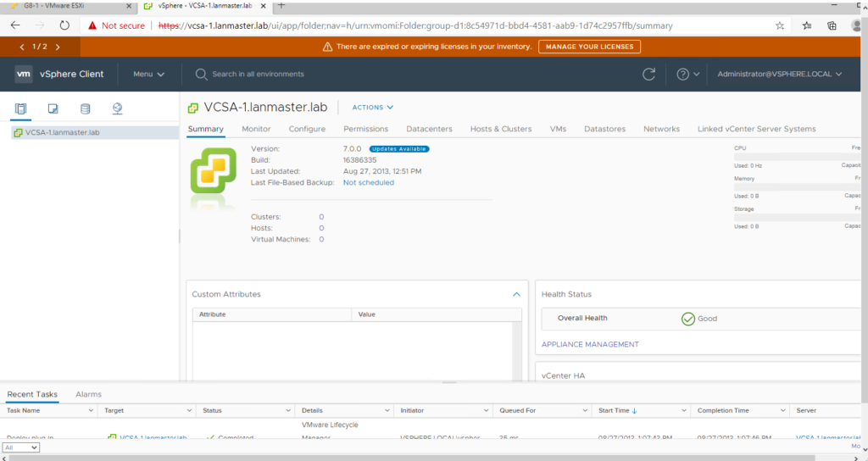Switch to the Alarms tab
The height and width of the screenshot is (461, 868).
(88, 394)
